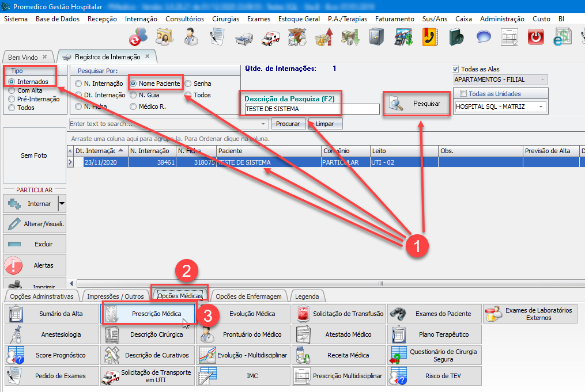The height and width of the screenshot is (392, 585).
Task: Open Solicitação de Transfusão blood bag option
Action: pos(339,314)
